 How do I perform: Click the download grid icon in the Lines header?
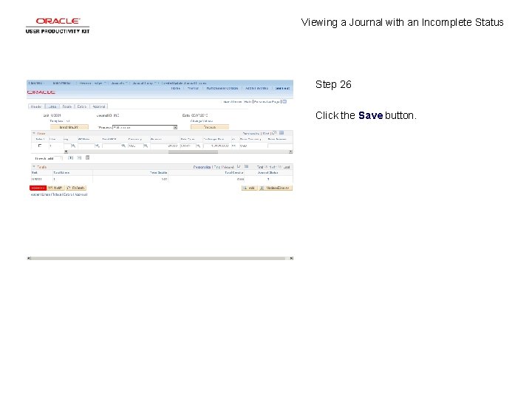click(282, 133)
